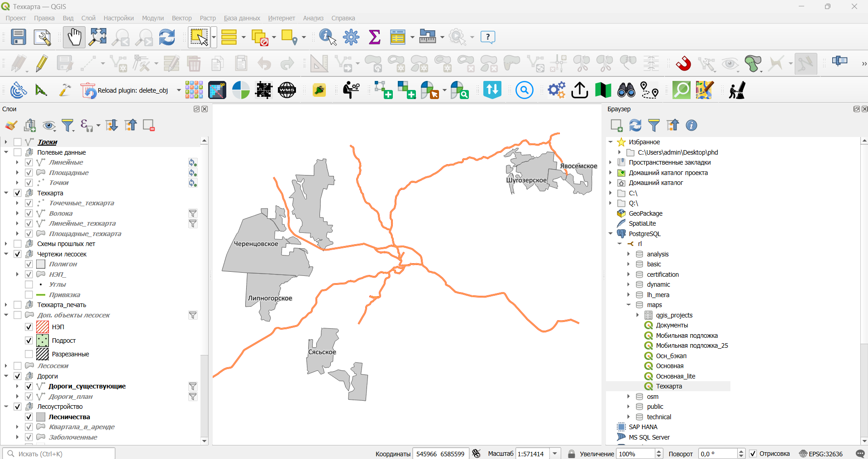Click the Refresh icon in the Browser panel
The image size is (868, 459).
(635, 125)
